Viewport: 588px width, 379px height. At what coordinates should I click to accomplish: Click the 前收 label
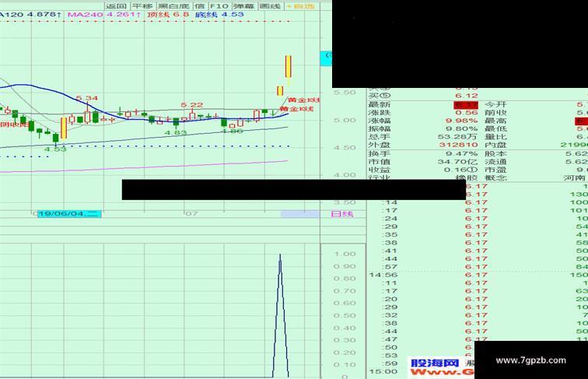(495, 113)
